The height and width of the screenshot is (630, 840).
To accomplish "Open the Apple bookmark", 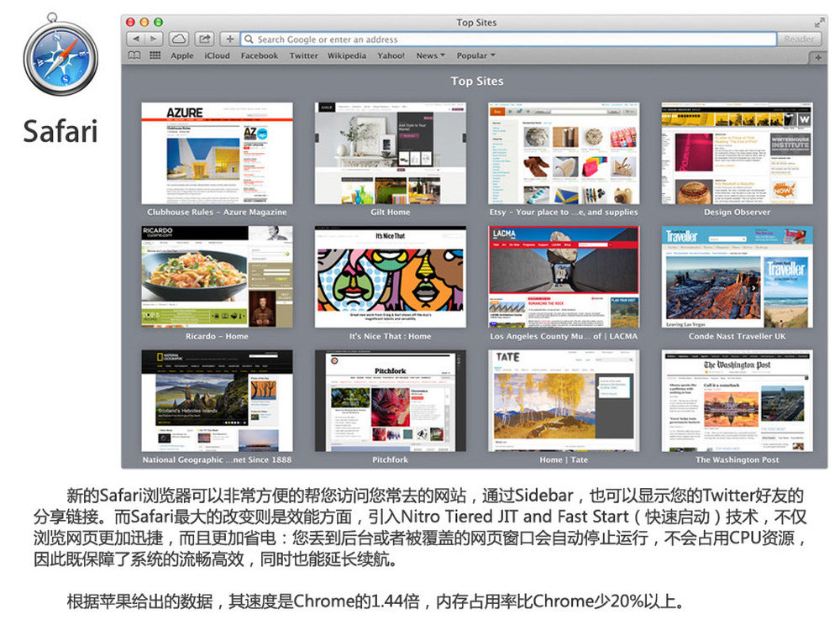I will 182,55.
